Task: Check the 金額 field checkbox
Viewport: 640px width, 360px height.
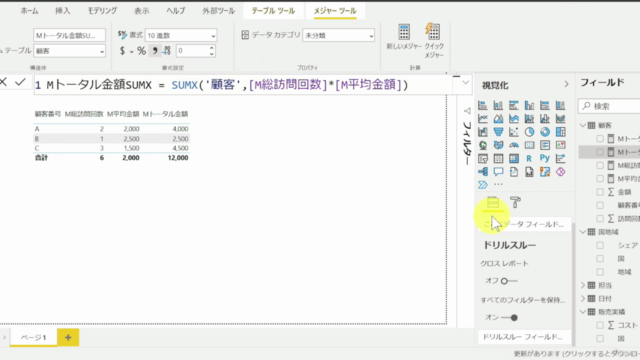Action: [600, 192]
